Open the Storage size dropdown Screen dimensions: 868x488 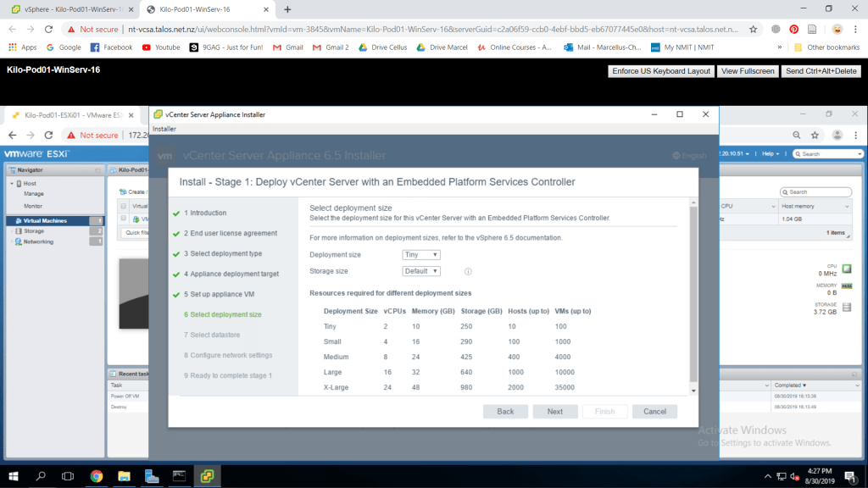coord(421,271)
